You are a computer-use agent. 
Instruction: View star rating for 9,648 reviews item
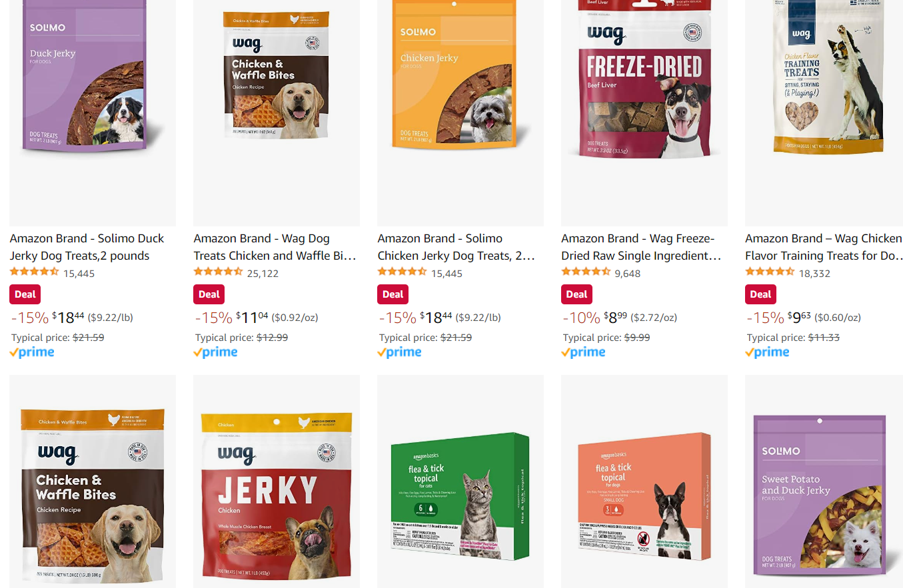click(586, 272)
